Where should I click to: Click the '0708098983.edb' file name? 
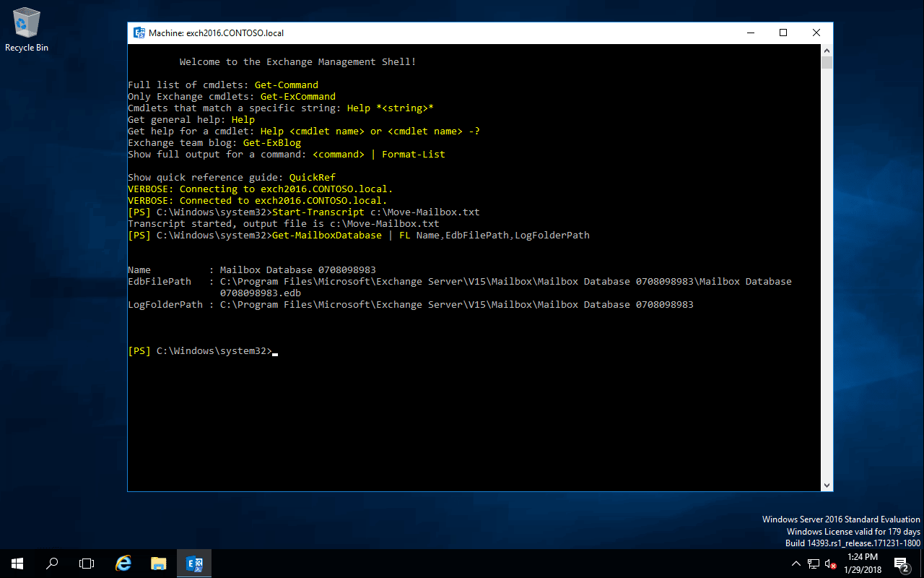click(x=261, y=293)
